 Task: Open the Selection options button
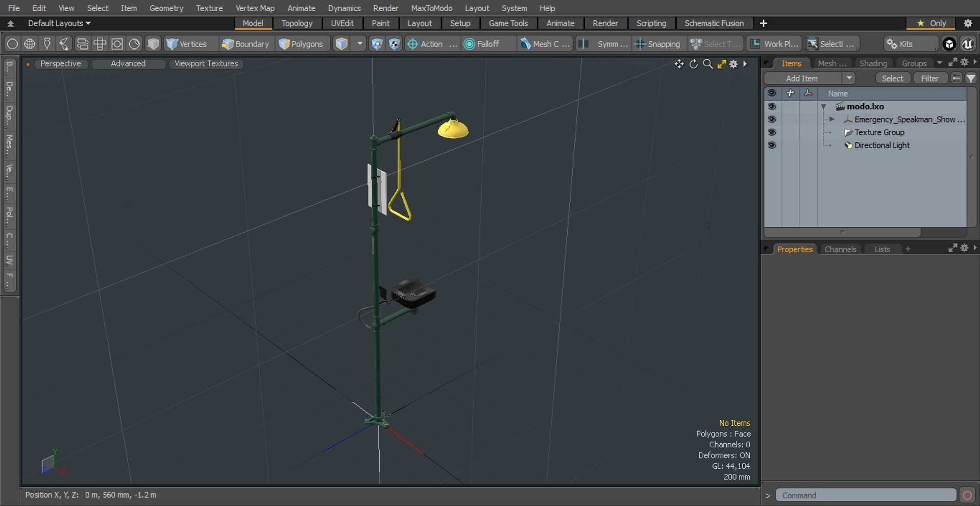(x=832, y=44)
